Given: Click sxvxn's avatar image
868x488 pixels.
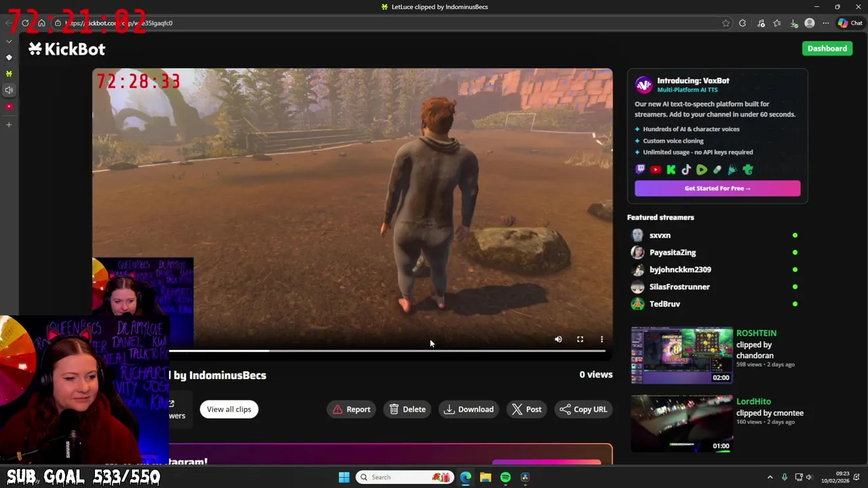Looking at the screenshot, I should pos(637,235).
